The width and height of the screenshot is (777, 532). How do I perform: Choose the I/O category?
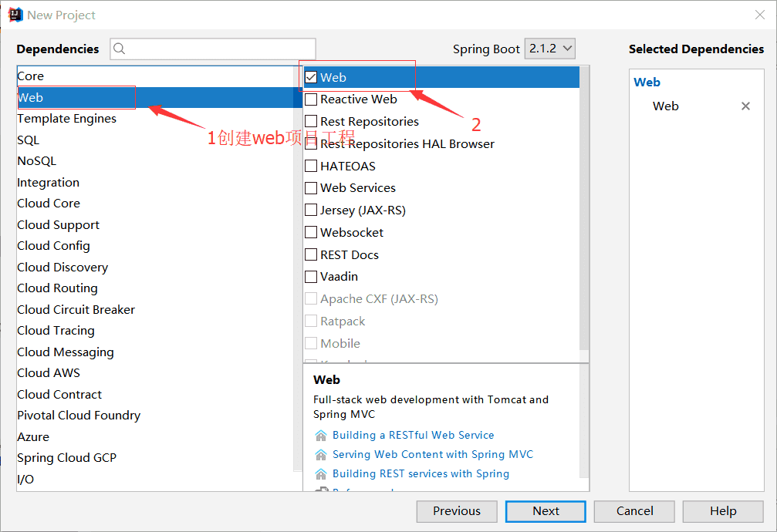(x=155, y=479)
